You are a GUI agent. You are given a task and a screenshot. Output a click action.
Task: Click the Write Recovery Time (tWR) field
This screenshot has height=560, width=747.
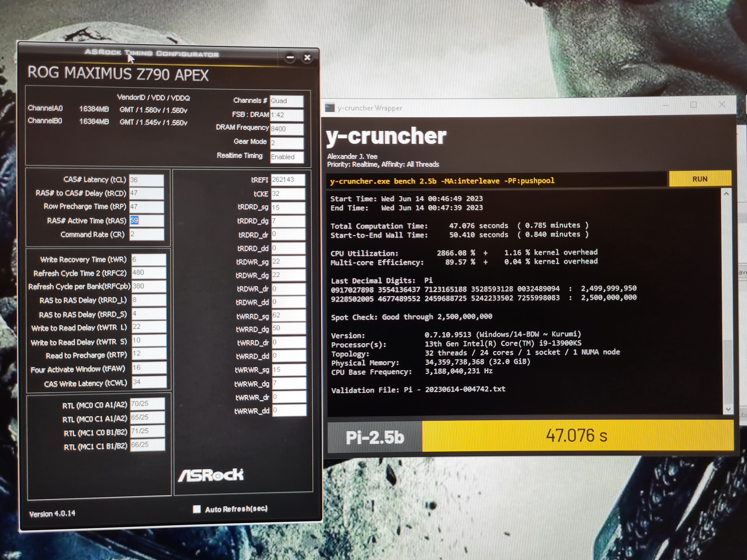(x=149, y=260)
